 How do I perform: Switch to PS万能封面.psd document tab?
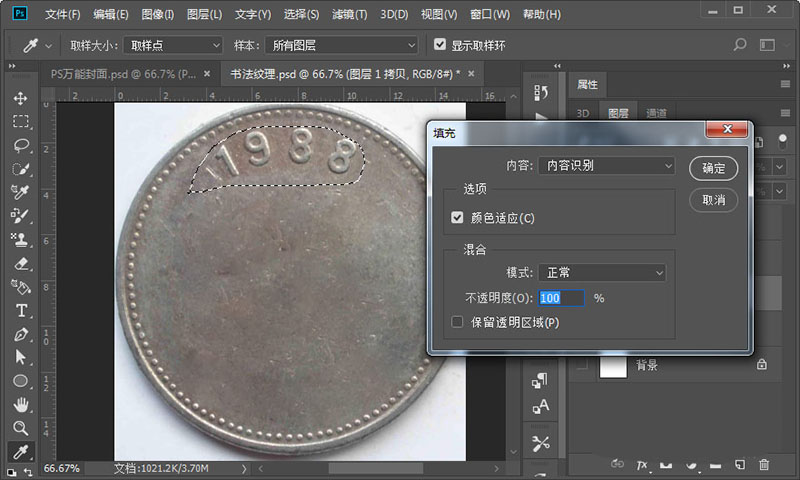pos(123,74)
